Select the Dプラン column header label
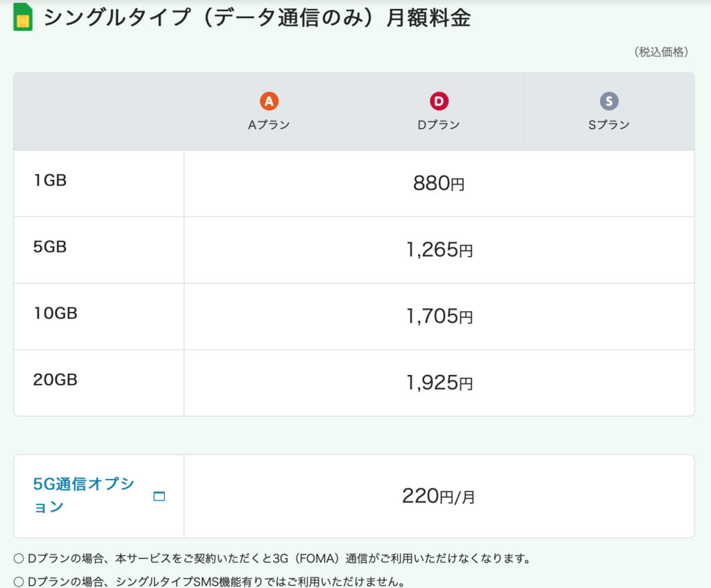The image size is (711, 588). coord(439,125)
